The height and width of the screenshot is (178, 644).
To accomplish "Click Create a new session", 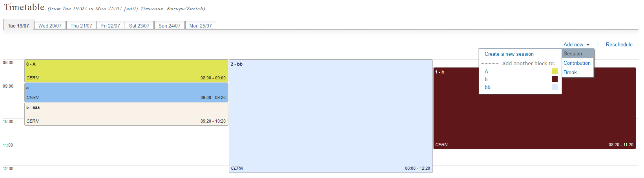I will (509, 54).
